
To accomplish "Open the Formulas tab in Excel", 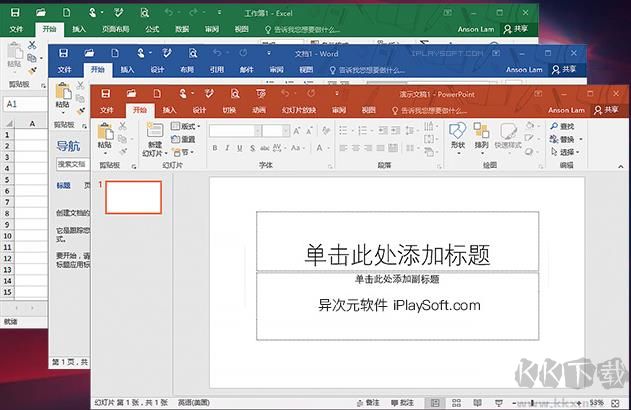I will (152, 29).
